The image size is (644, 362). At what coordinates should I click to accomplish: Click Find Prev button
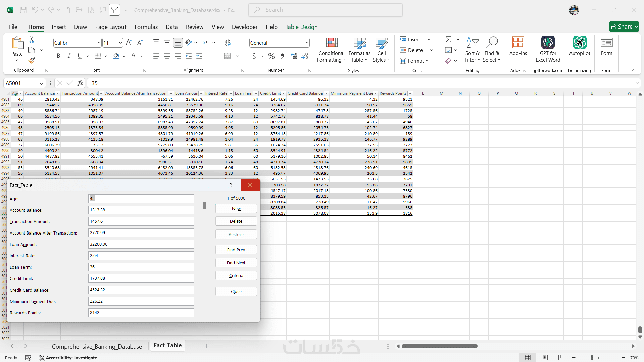236,250
